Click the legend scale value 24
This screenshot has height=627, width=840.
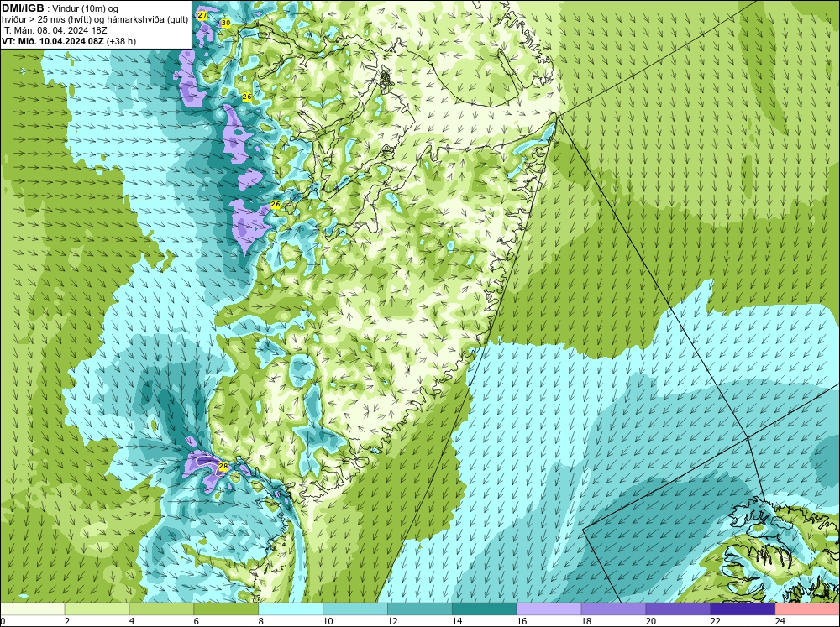pyautogui.click(x=780, y=621)
